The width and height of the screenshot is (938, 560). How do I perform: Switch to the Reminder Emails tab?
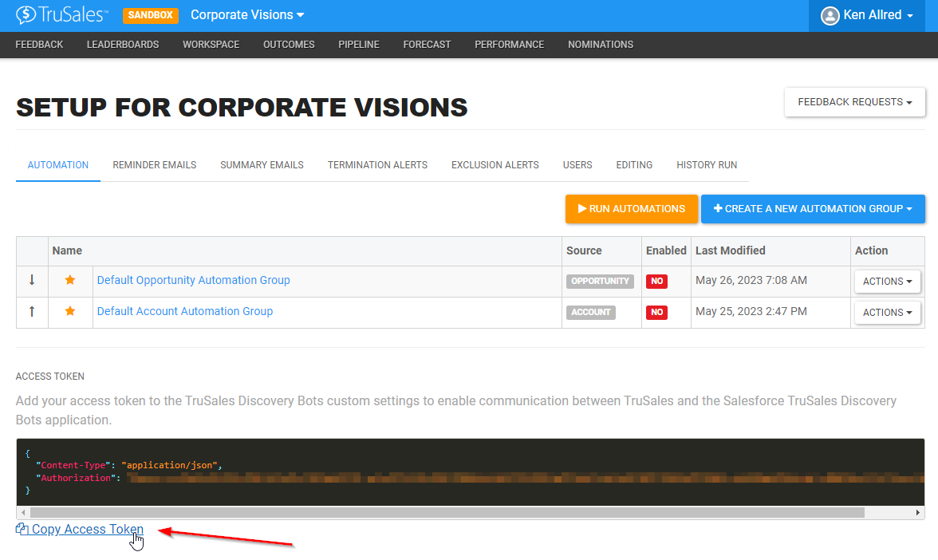(155, 165)
